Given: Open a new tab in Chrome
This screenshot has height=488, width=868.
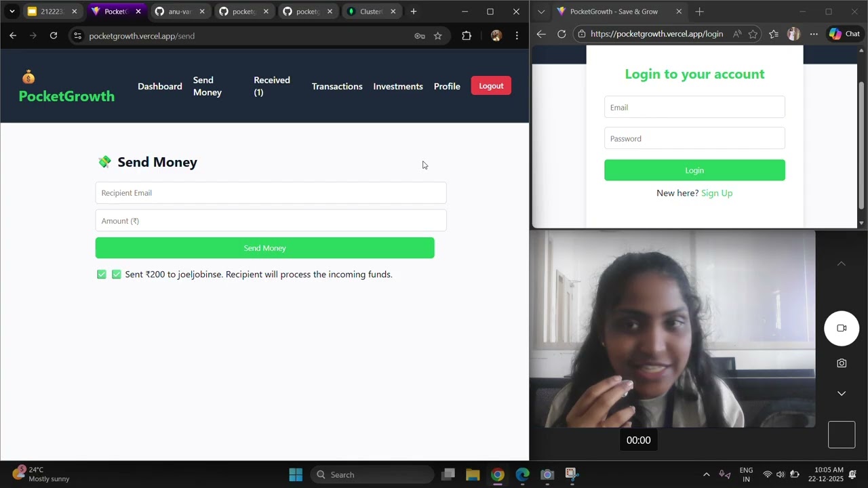Looking at the screenshot, I should [414, 12].
